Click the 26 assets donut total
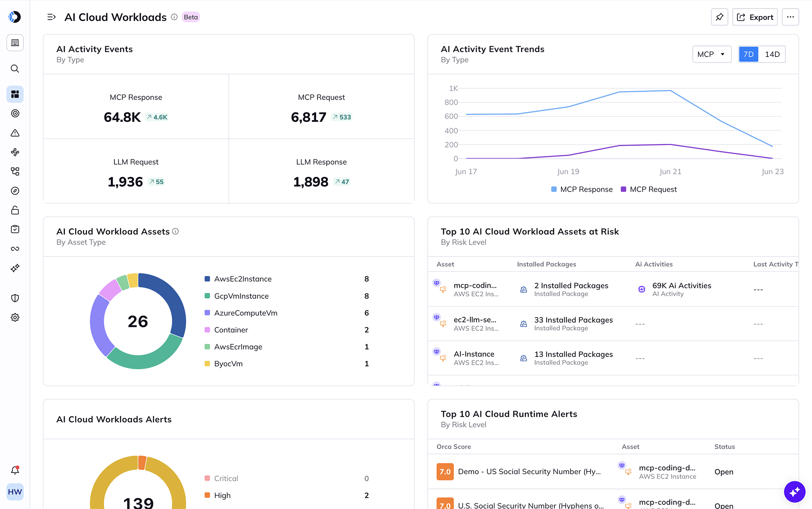 click(138, 321)
